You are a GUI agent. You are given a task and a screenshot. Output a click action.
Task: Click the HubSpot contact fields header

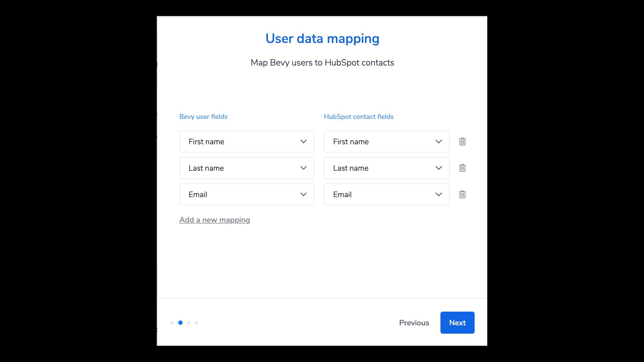point(359,116)
